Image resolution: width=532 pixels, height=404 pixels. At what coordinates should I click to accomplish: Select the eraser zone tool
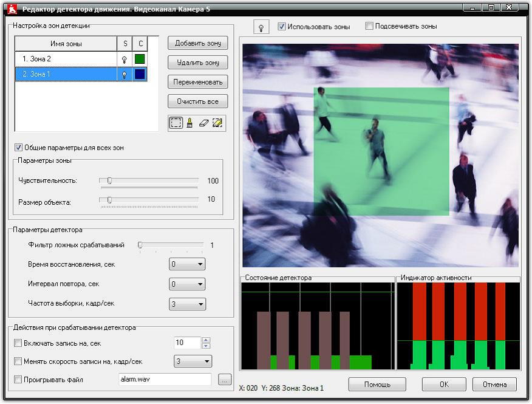click(203, 123)
